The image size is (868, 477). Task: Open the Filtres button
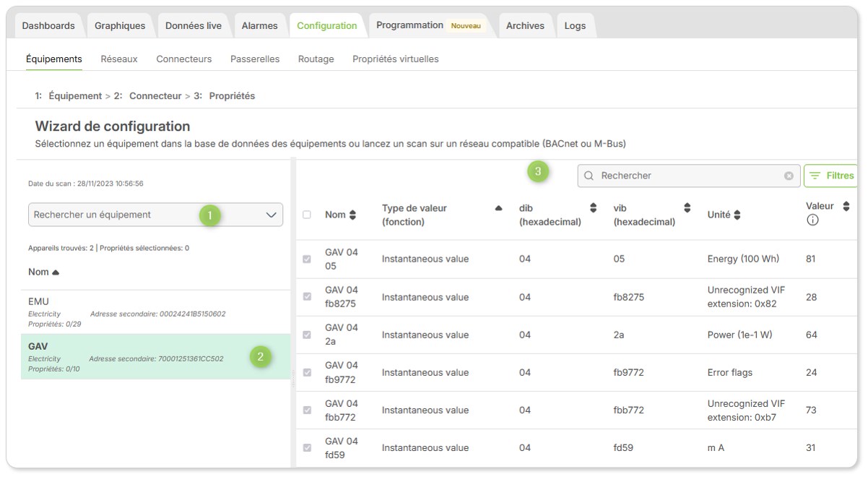[x=830, y=176]
